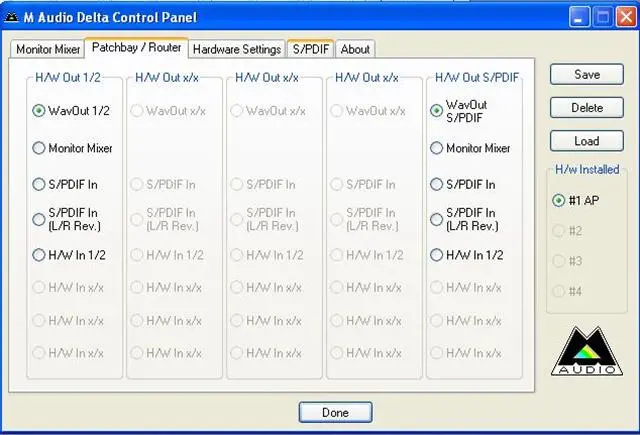
Task: Go to the S/PDIF tab
Action: pyautogui.click(x=310, y=49)
